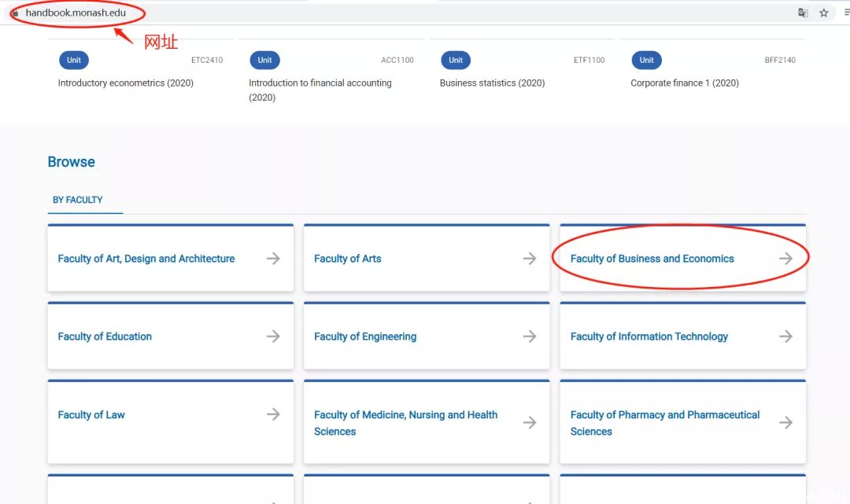
Task: Click the Browse heading
Action: point(71,162)
